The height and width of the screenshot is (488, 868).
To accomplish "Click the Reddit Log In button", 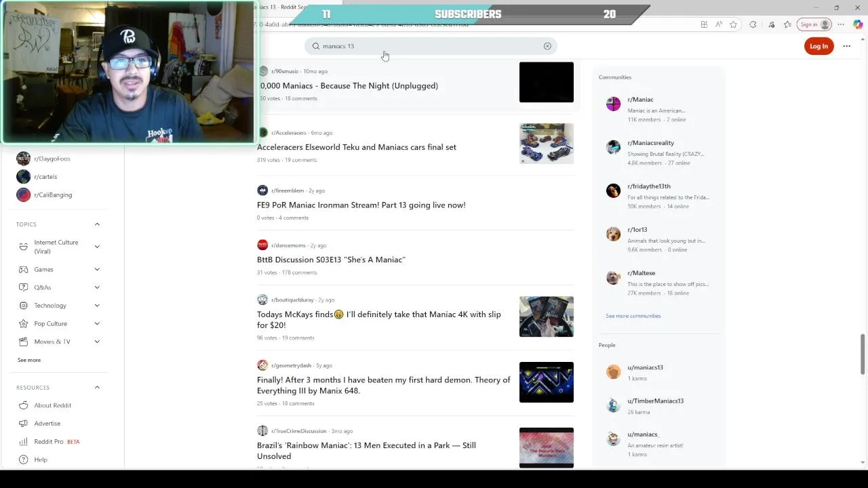I will pyautogui.click(x=818, y=46).
